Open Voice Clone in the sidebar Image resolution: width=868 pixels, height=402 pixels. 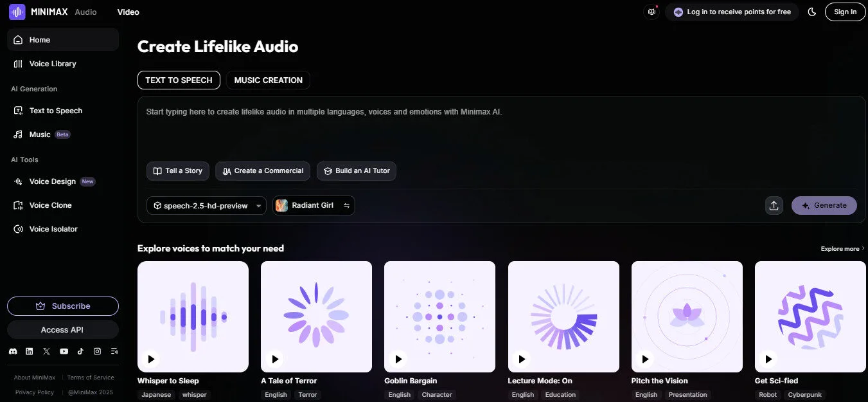(x=50, y=205)
